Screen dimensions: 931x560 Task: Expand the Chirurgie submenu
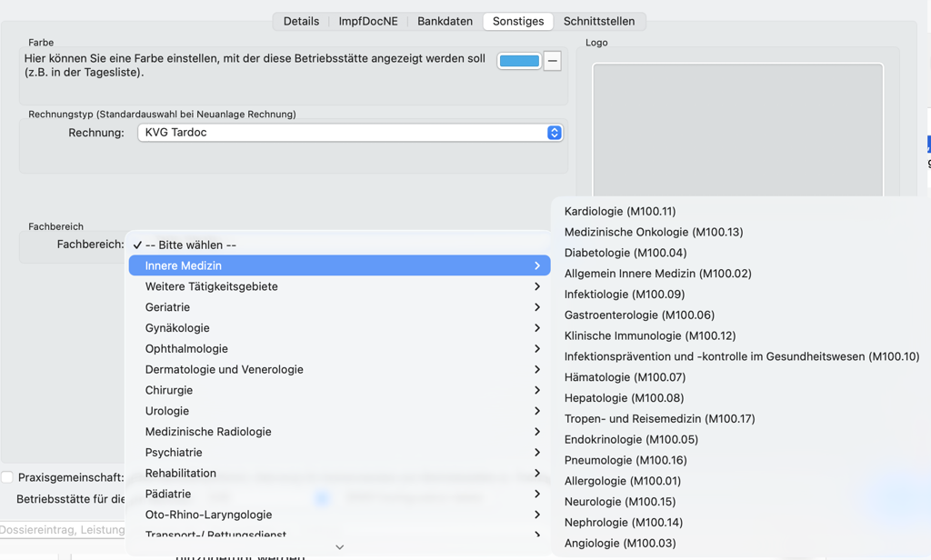point(339,390)
